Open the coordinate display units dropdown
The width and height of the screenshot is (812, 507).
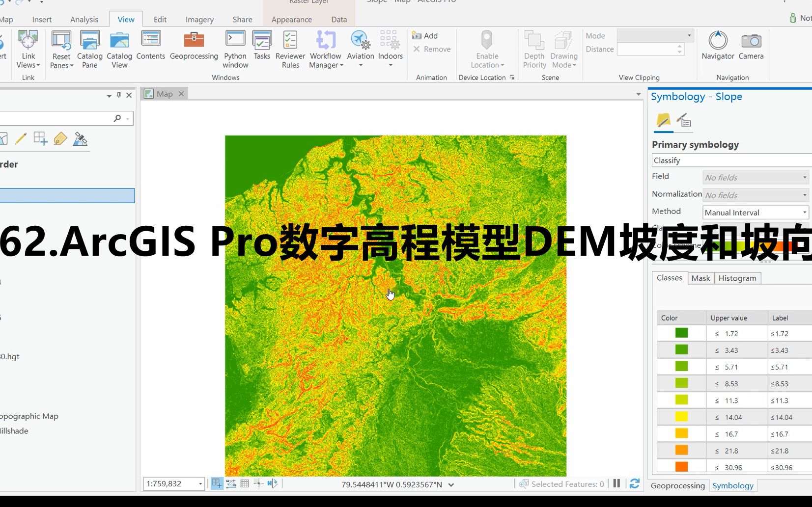pyautogui.click(x=451, y=485)
